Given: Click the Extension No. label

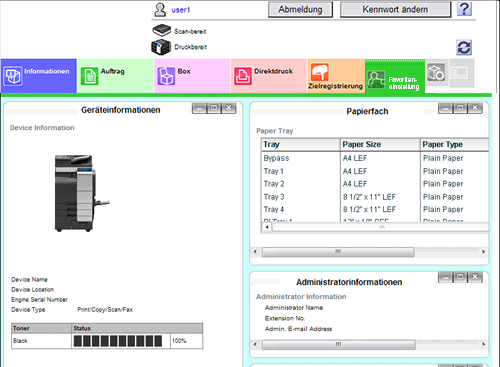Looking at the screenshot, I should pos(285,318).
